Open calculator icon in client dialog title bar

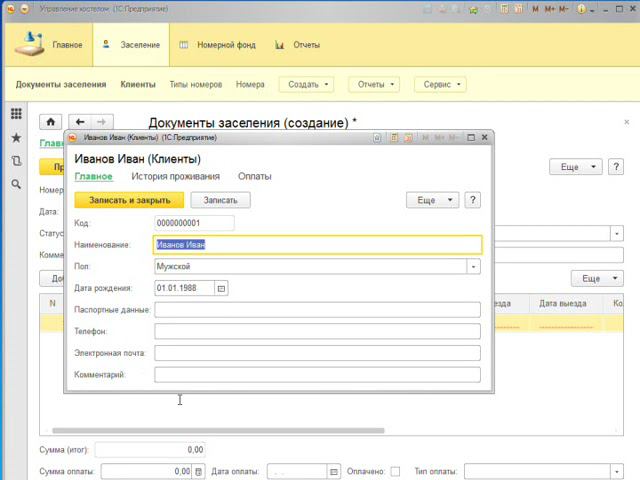click(x=394, y=138)
